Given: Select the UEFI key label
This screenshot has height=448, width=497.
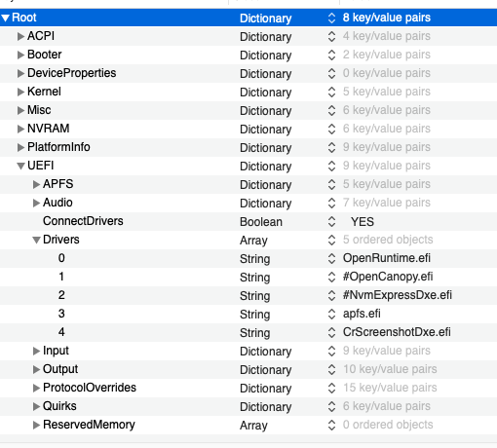Looking at the screenshot, I should click(41, 166).
